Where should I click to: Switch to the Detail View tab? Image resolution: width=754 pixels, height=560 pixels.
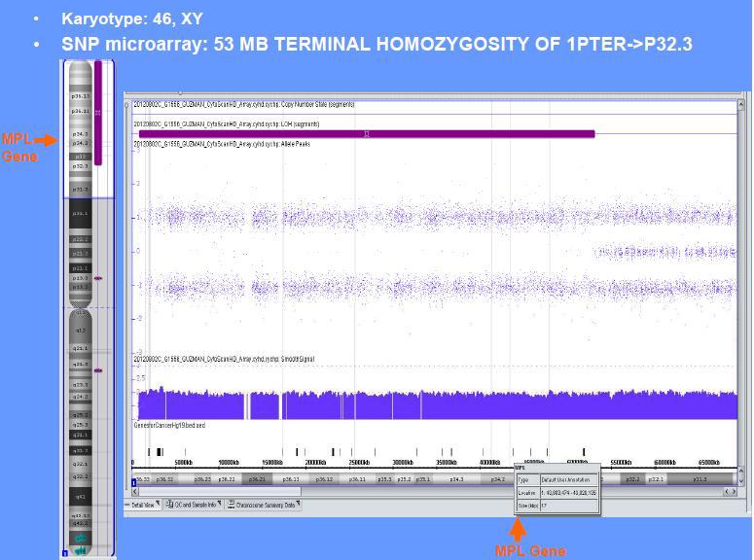142,505
